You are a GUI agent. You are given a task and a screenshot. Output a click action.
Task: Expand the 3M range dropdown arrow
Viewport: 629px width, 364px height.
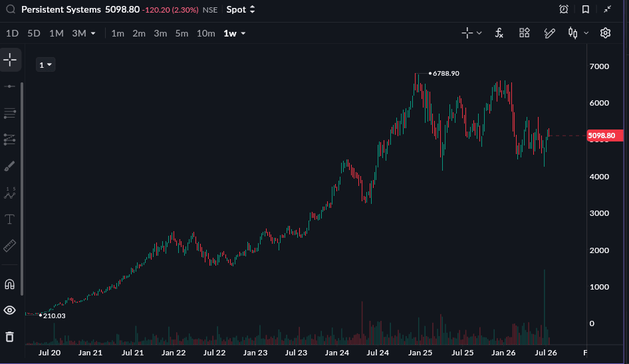(93, 33)
